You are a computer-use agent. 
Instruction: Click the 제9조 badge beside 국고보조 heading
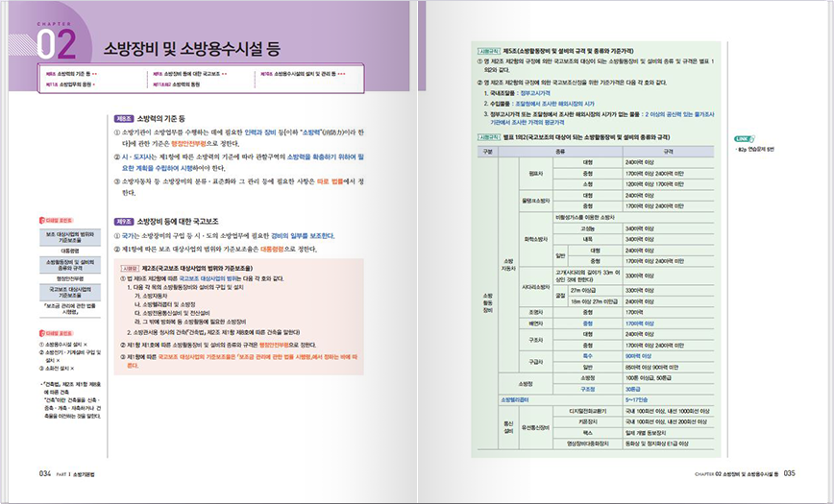123,219
